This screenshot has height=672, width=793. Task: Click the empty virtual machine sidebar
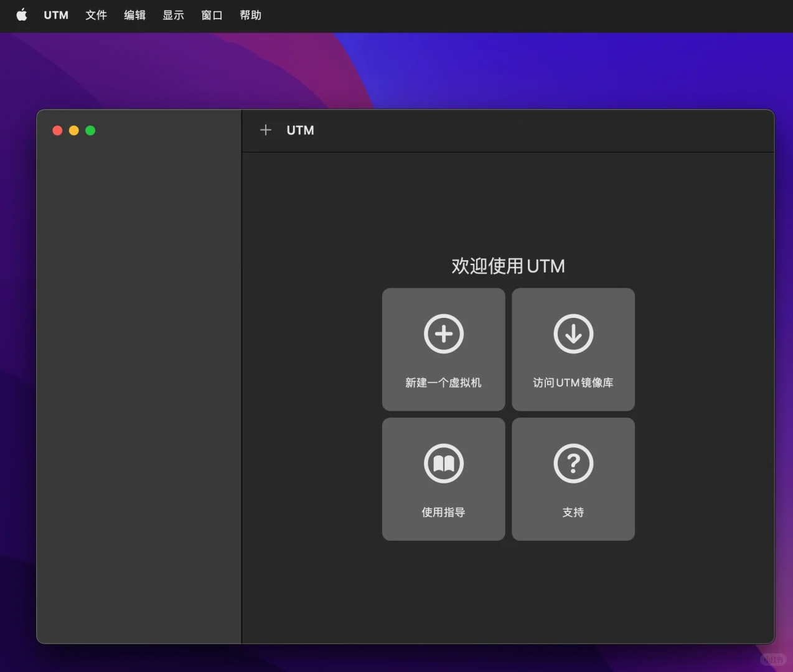click(138, 386)
